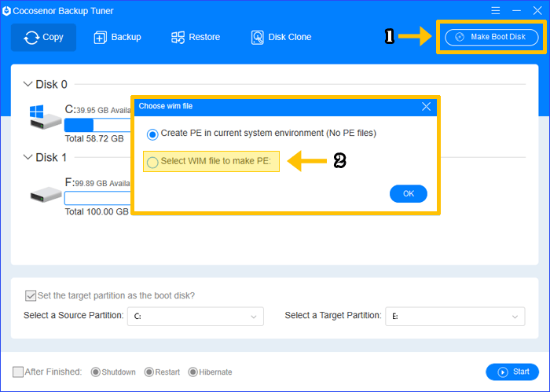Choose Select WIM file to make PE
The image size is (550, 392).
coord(152,163)
